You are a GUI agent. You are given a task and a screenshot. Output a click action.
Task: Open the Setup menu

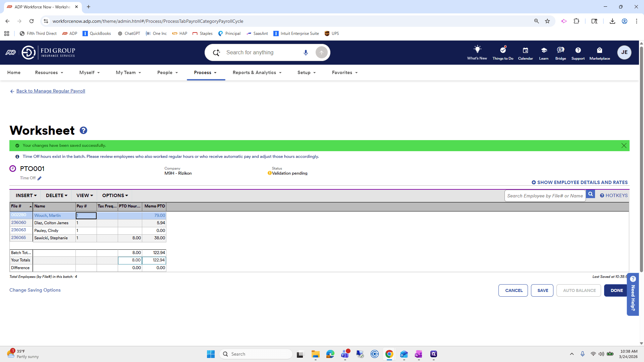(x=307, y=72)
